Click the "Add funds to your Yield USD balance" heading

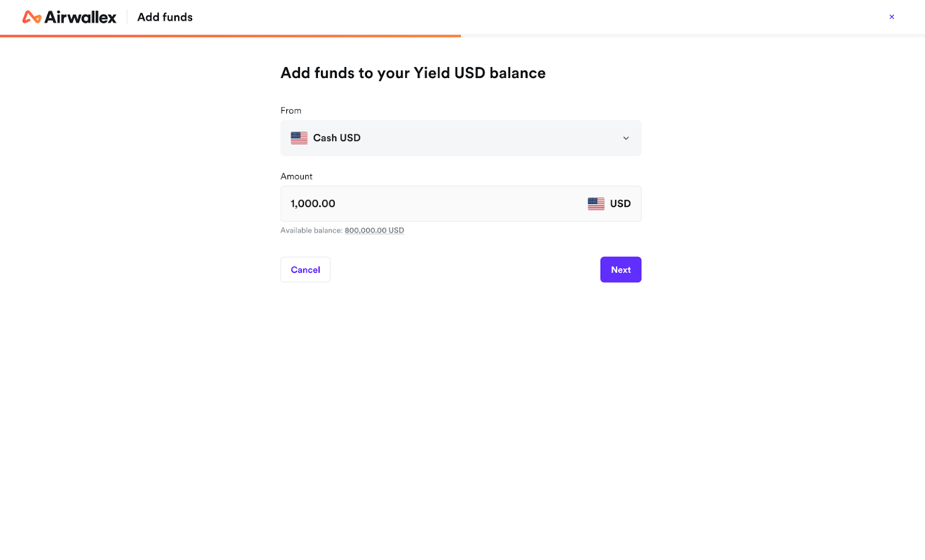point(413,73)
